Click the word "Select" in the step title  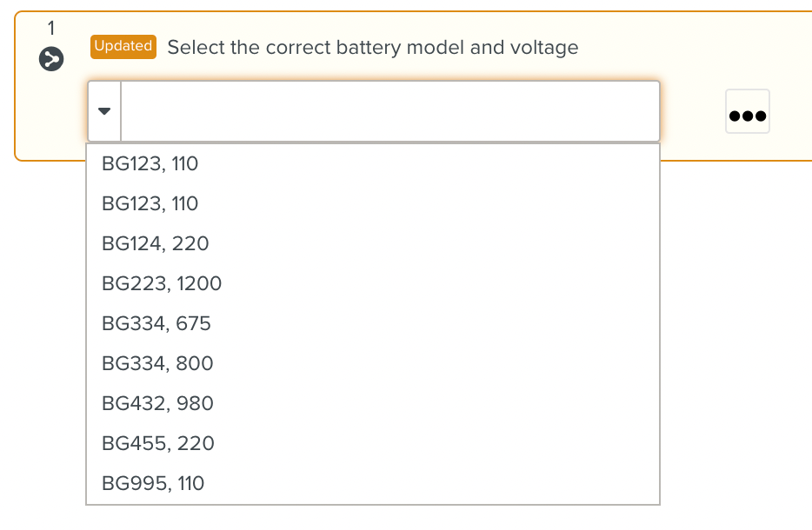click(x=195, y=48)
